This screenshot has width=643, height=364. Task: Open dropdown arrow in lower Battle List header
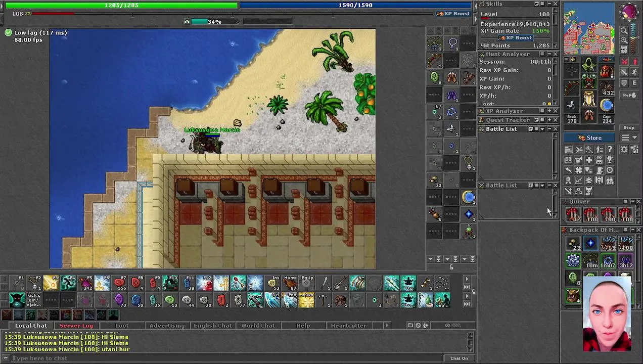[x=542, y=186]
